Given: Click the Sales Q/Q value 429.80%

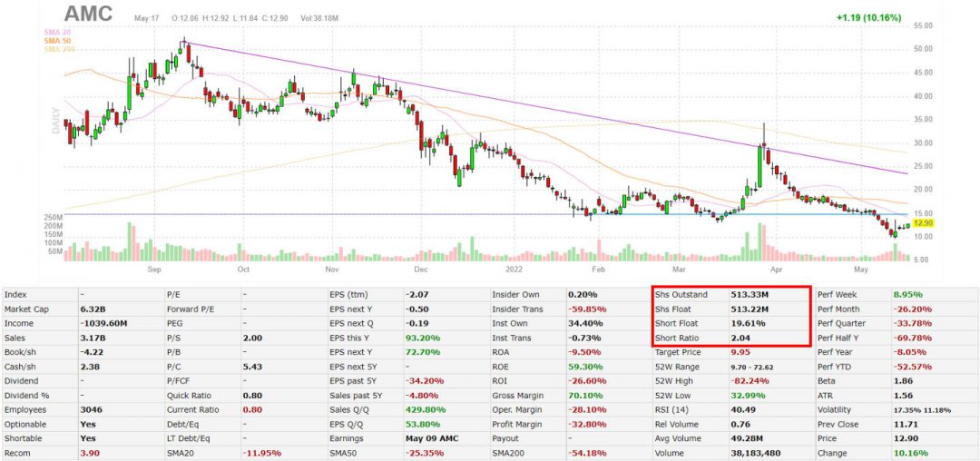Looking at the screenshot, I should click(x=425, y=410).
